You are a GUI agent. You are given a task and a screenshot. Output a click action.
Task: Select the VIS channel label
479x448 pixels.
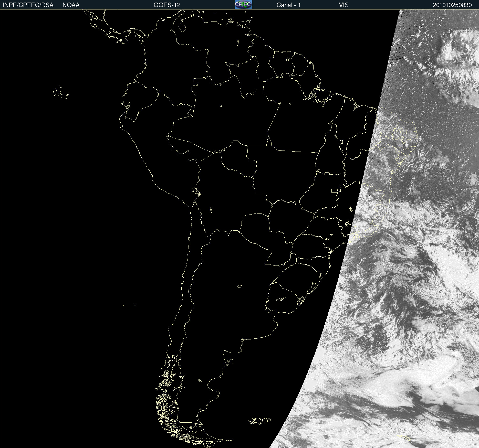(344, 5)
